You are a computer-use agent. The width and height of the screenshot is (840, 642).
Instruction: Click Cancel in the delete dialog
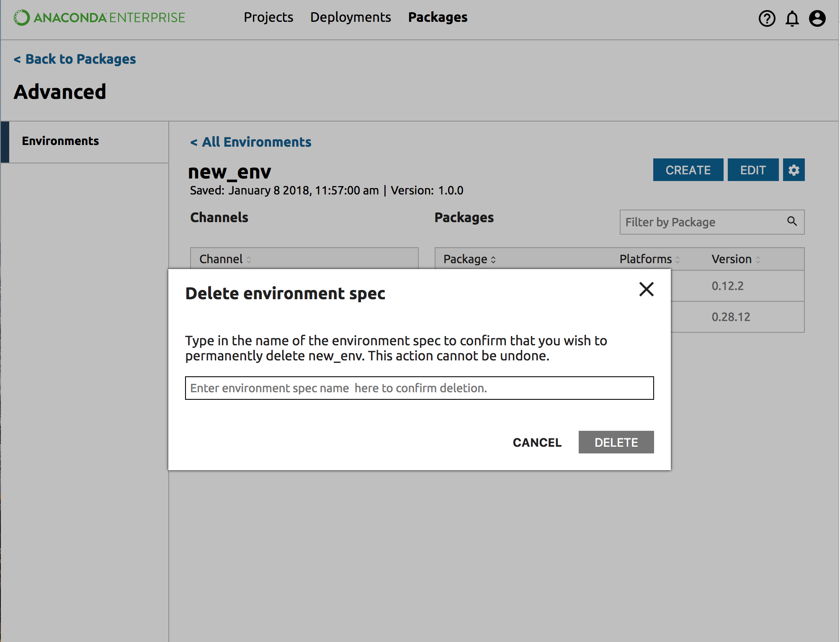point(537,443)
